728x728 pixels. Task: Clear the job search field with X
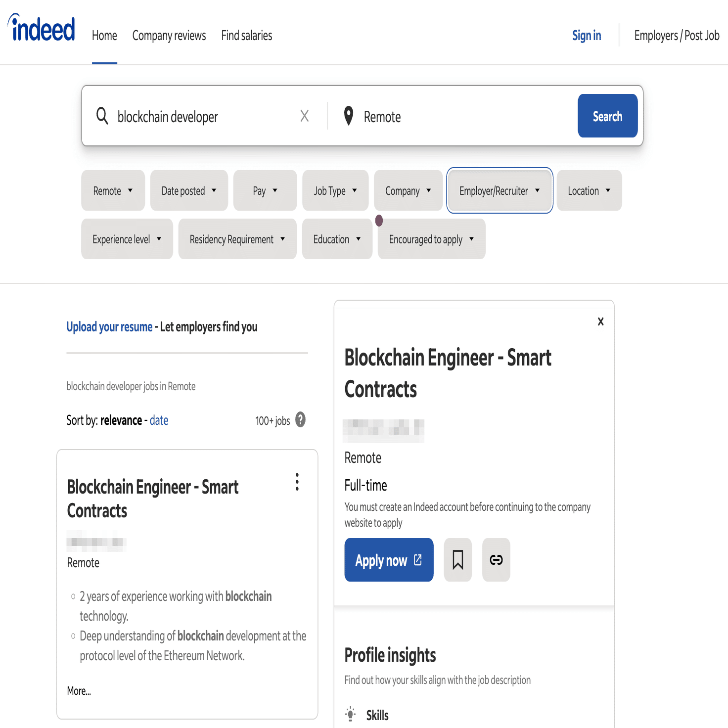tap(304, 116)
